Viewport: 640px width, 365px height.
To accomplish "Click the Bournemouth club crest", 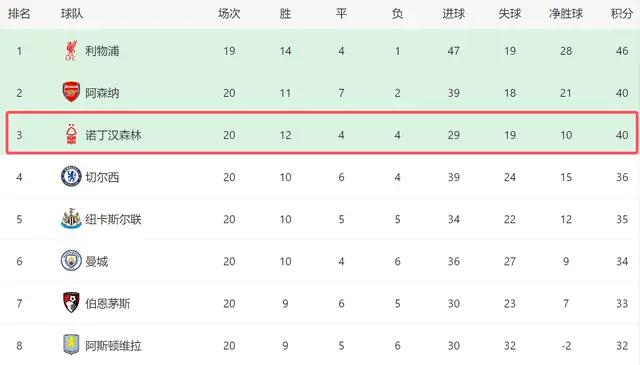I will 71,303.
